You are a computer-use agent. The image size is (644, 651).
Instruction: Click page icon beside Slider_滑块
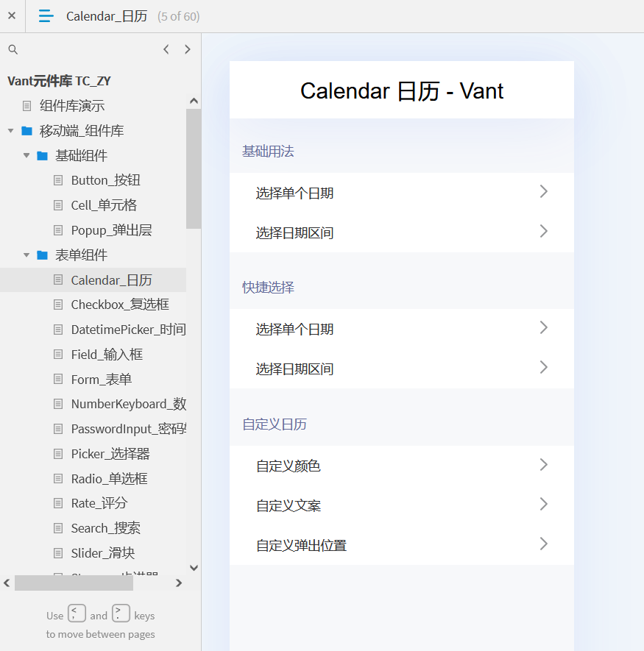click(58, 553)
